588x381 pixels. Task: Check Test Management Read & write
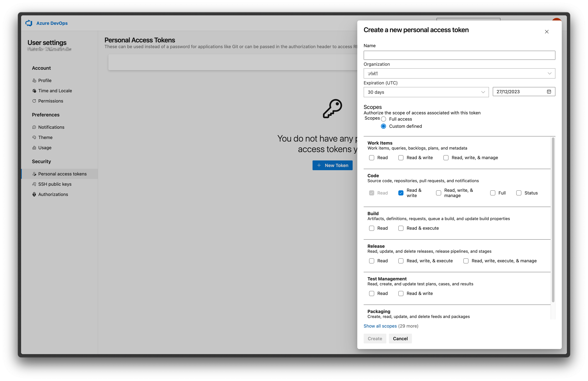click(401, 294)
